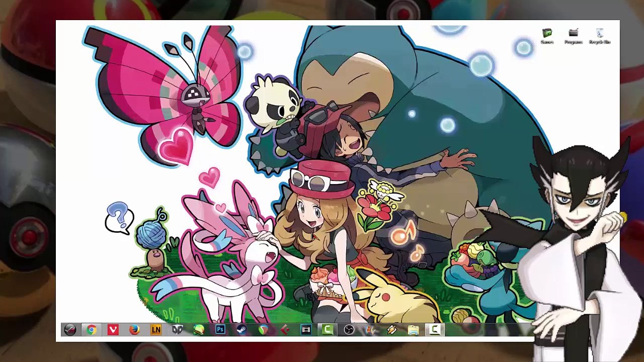The width and height of the screenshot is (644, 362).
Task: Open the green ball icon left of Photoshop
Action: click(199, 330)
